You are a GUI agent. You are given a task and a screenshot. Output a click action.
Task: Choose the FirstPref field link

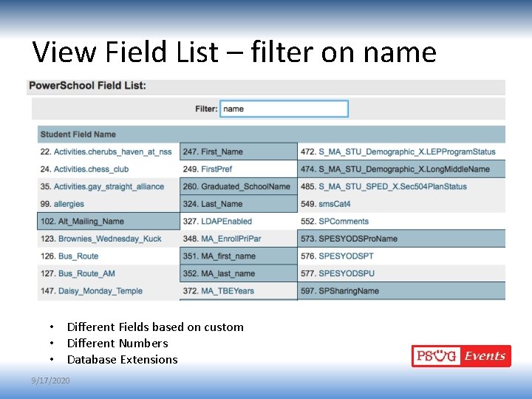pos(216,169)
